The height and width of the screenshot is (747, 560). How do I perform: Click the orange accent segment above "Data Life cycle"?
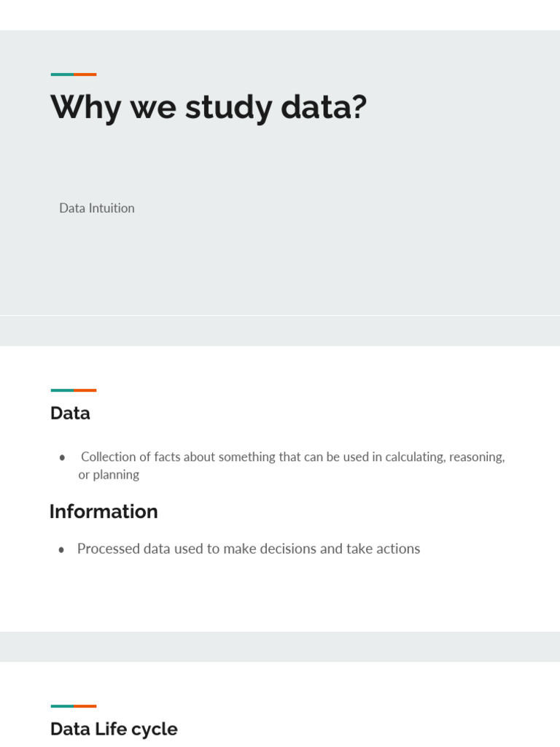point(85,706)
